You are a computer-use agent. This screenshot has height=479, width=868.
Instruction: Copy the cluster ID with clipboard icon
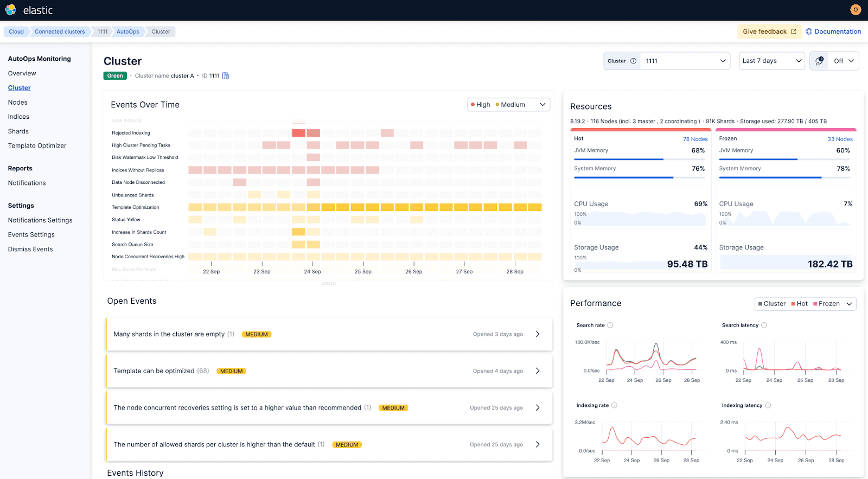(226, 76)
